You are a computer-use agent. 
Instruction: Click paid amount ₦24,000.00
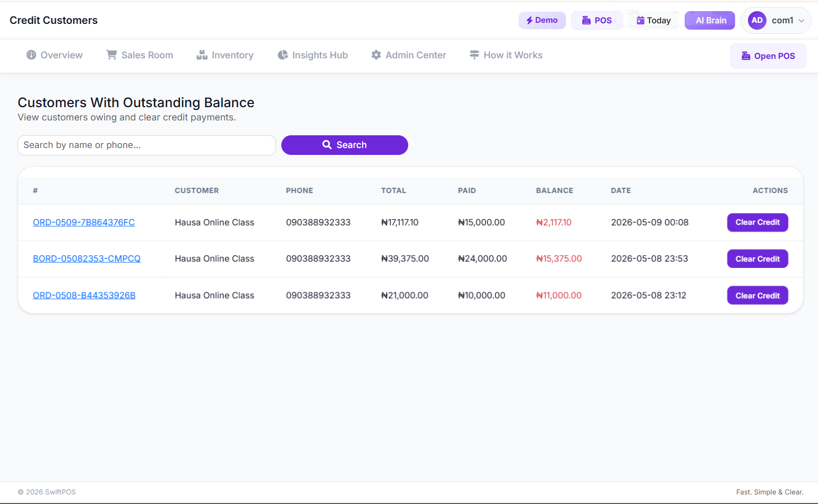[483, 258]
